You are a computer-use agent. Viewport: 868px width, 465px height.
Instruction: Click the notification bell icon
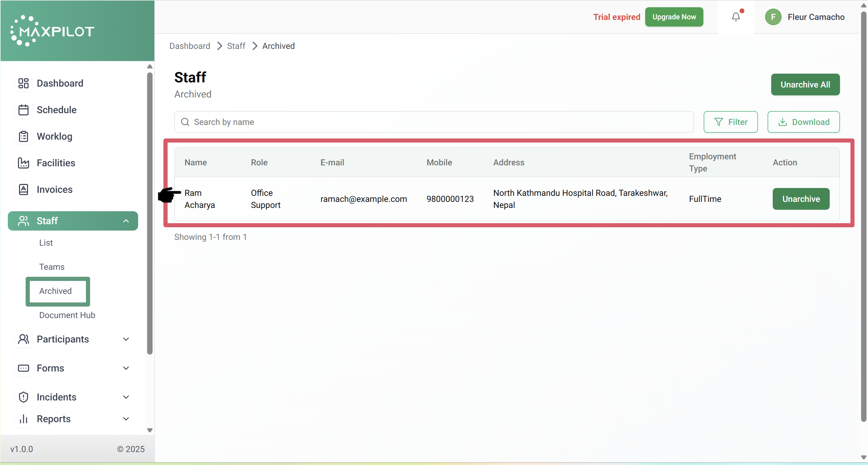point(736,17)
